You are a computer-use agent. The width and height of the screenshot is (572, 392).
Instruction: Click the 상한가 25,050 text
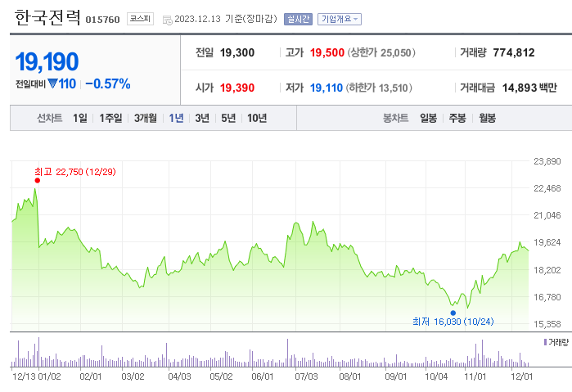coord(381,52)
